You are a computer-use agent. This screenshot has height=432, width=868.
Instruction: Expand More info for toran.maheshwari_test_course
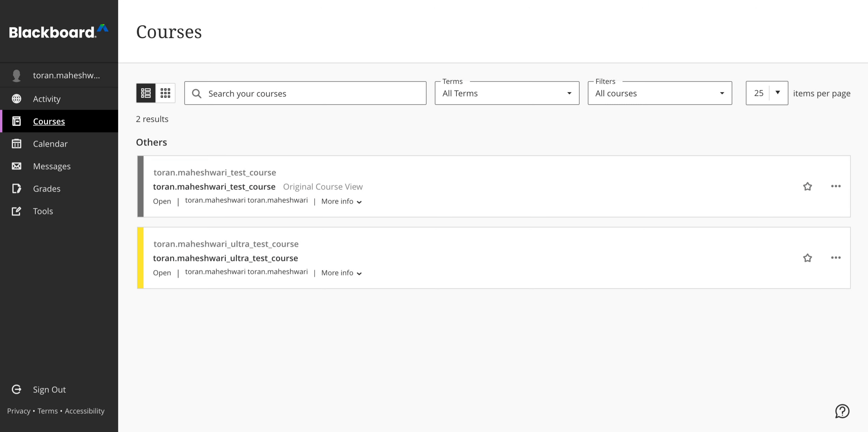pos(341,201)
